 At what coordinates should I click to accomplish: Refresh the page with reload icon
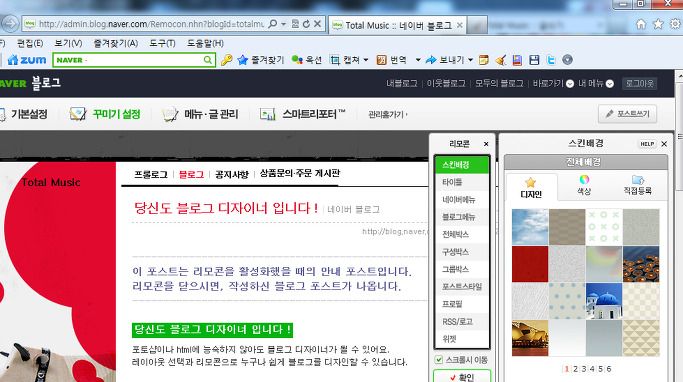tap(306, 24)
